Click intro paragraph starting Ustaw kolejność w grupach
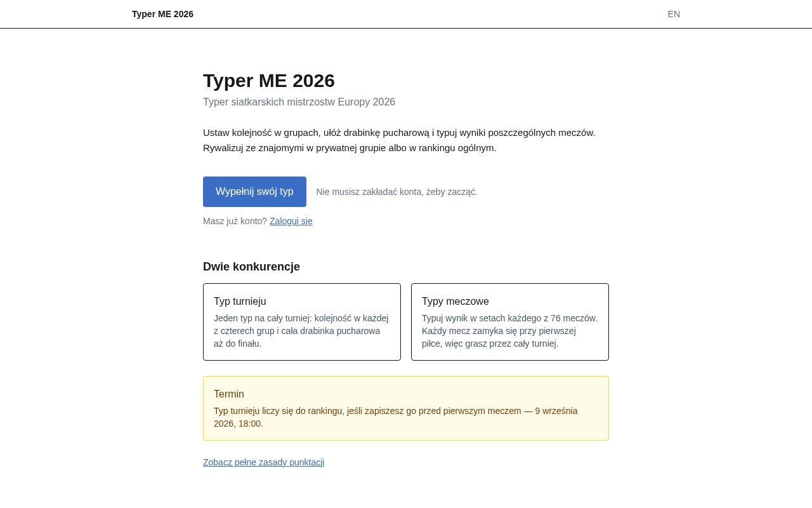Screen dimensions: 812x508 coord(399,140)
